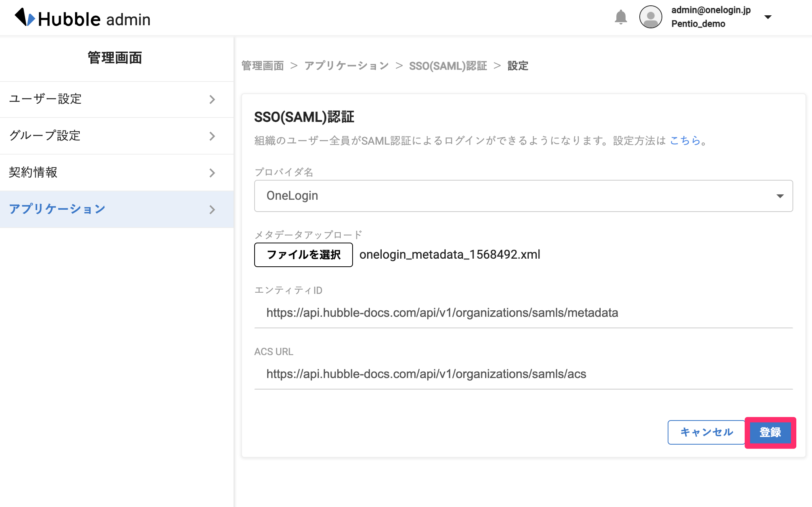Expand the account dropdown arrow
Image resolution: width=812 pixels, height=507 pixels.
768,17
